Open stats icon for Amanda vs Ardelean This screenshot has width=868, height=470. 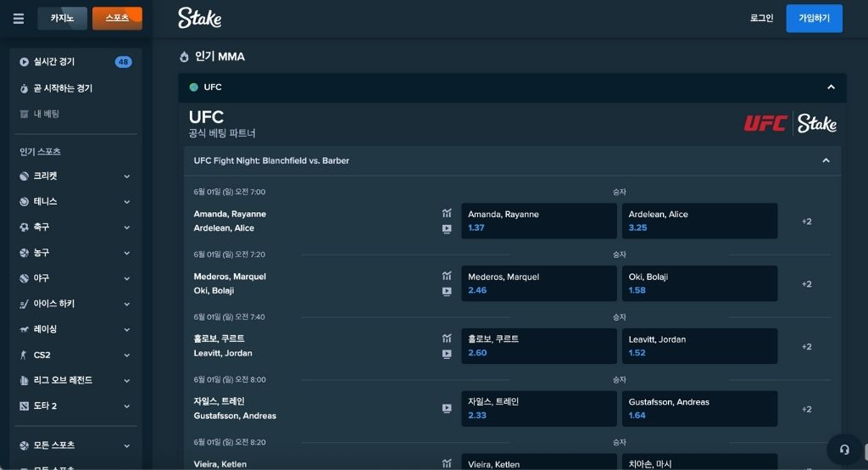[x=447, y=213]
